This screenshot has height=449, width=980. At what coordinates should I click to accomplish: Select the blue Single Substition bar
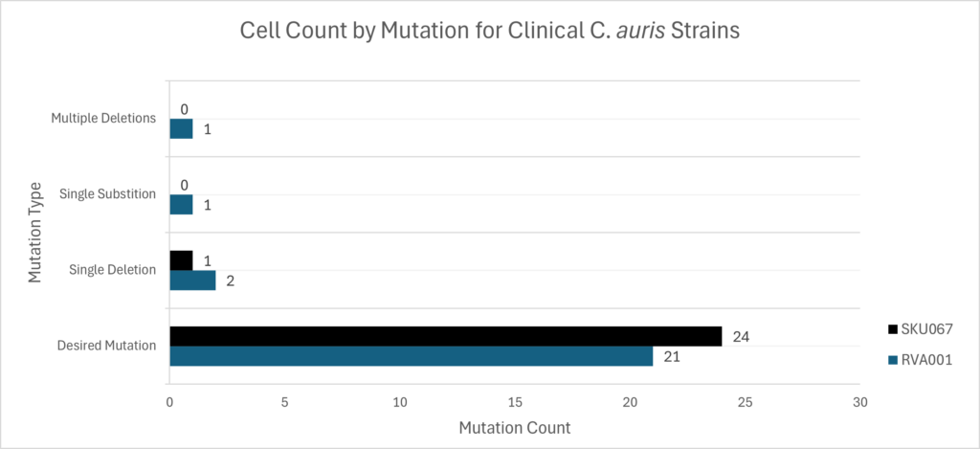click(x=181, y=205)
